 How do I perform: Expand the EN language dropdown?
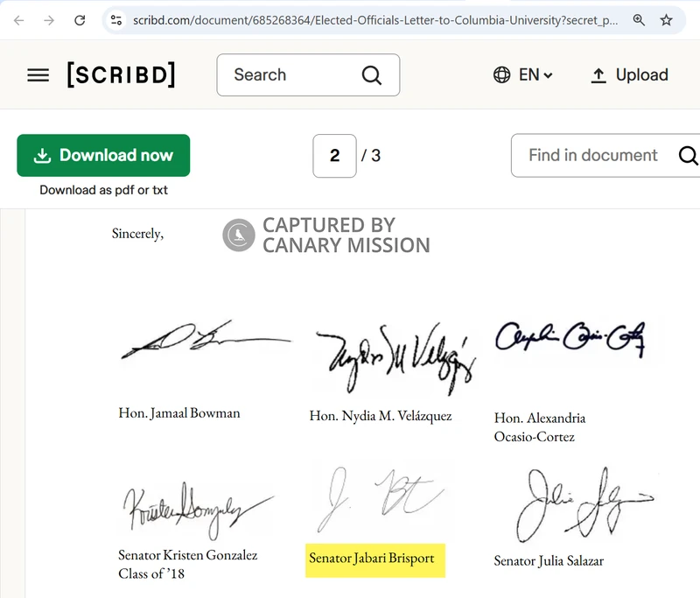click(523, 75)
